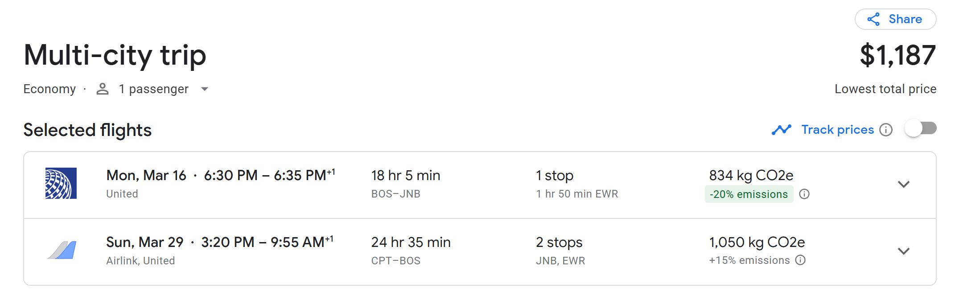This screenshot has width=980, height=296.
Task: Click the 834 kg CO2e emissions text
Action: [751, 175]
